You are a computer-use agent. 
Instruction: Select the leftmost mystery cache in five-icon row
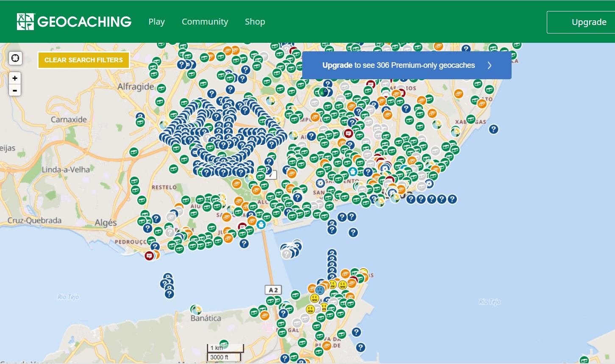[x=411, y=199]
